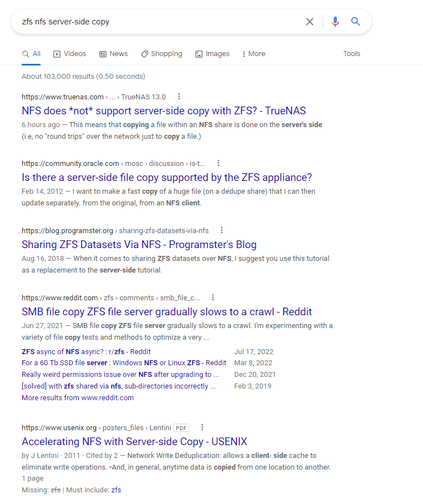Open Oracle ZFS appliance server-side copy result
This screenshot has height=504, width=423.
(x=167, y=178)
